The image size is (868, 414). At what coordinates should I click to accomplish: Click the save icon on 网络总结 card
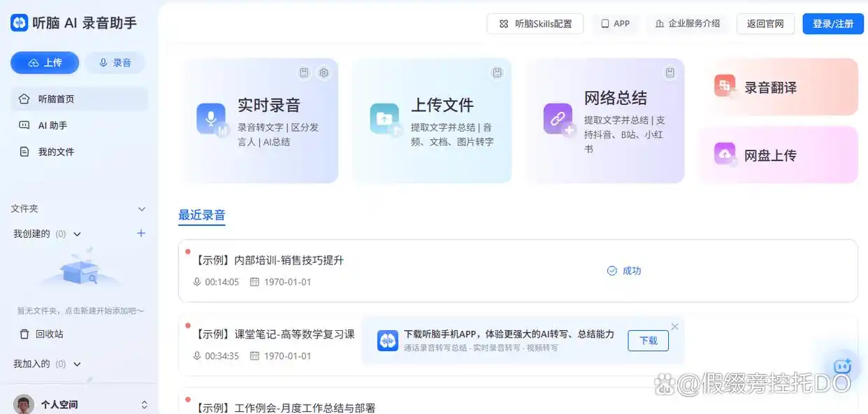(x=670, y=73)
